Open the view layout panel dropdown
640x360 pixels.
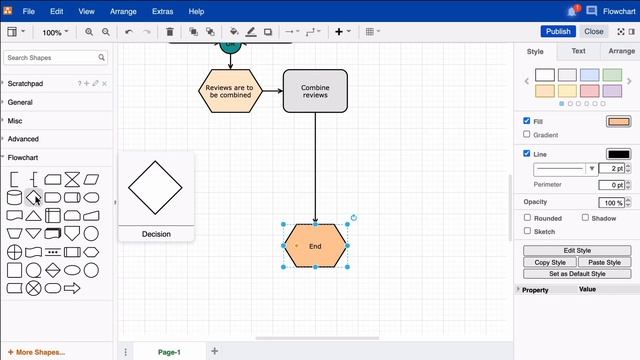16,31
